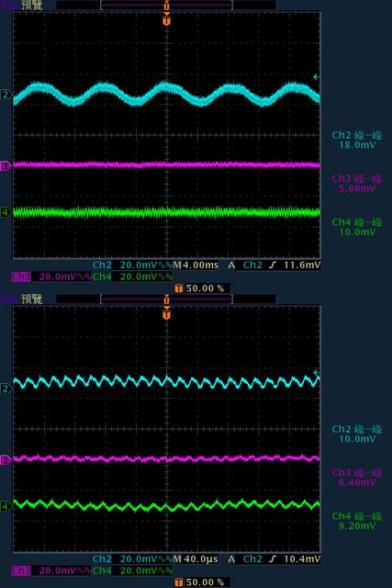Select the M 40.0µs timebase readout
Viewport: 392px width, 588px height.
pos(196,560)
